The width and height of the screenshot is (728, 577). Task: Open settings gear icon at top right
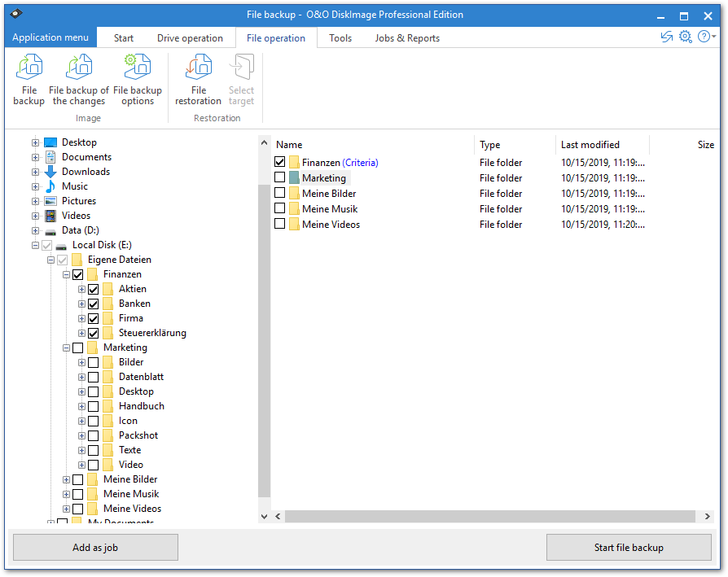click(x=686, y=37)
